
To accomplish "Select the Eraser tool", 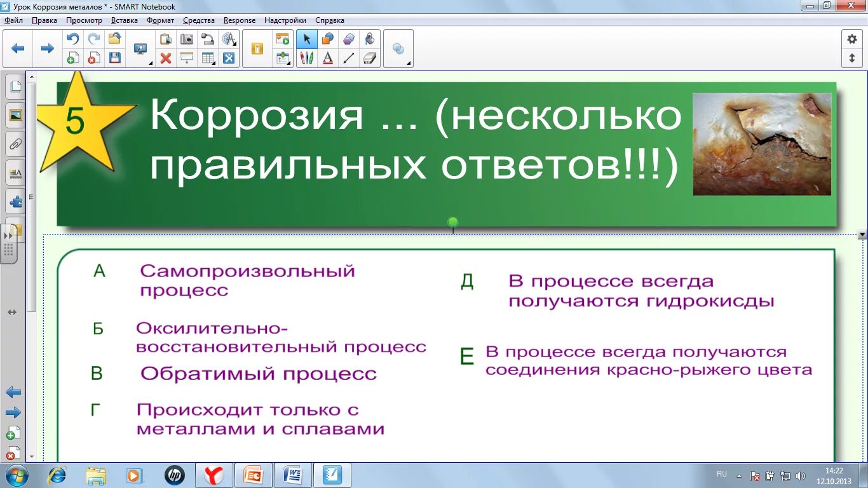I will pyautogui.click(x=370, y=58).
